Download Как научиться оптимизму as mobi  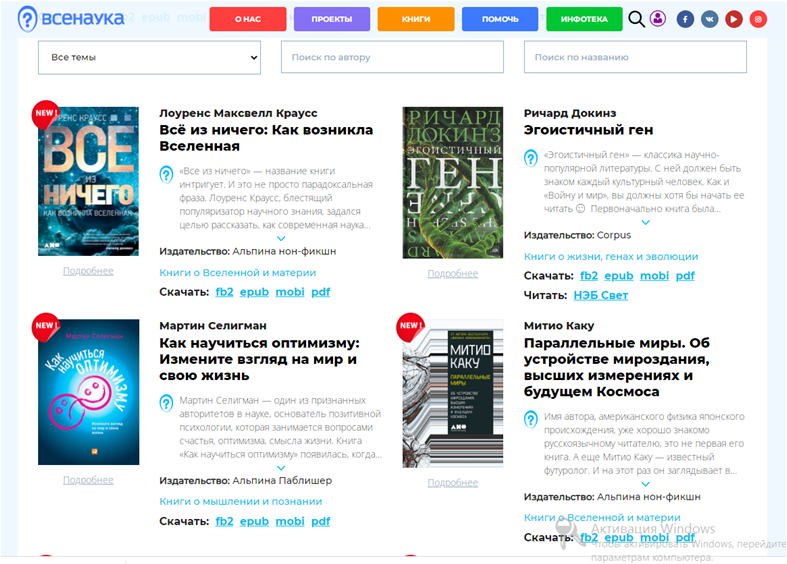[290, 521]
